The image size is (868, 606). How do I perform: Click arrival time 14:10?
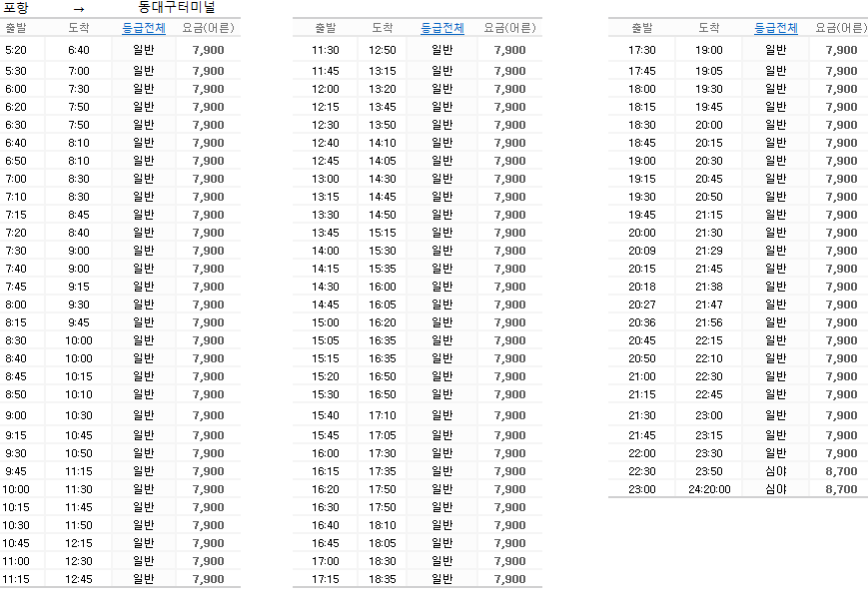click(382, 143)
